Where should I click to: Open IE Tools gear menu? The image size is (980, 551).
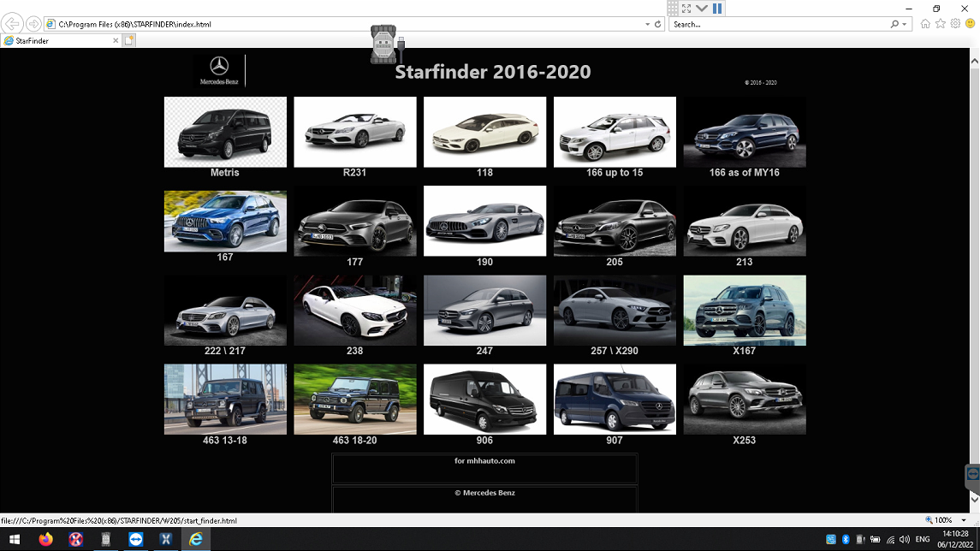click(x=955, y=24)
